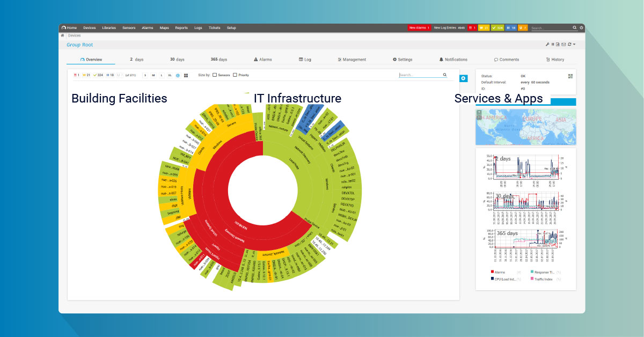This screenshot has height=337, width=644.
Task: Switch to the treemap grid view icon
Action: point(186,76)
